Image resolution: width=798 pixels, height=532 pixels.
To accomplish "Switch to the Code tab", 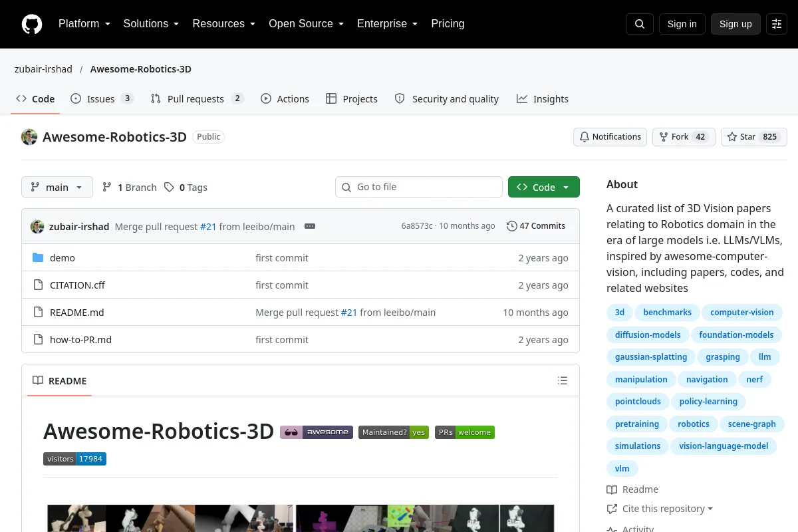I will coord(36,99).
